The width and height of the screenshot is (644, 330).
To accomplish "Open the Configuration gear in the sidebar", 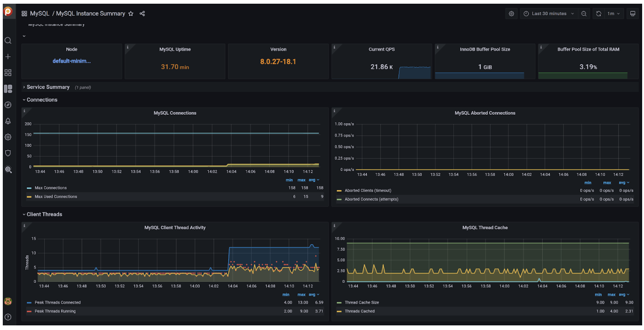I will [8, 137].
